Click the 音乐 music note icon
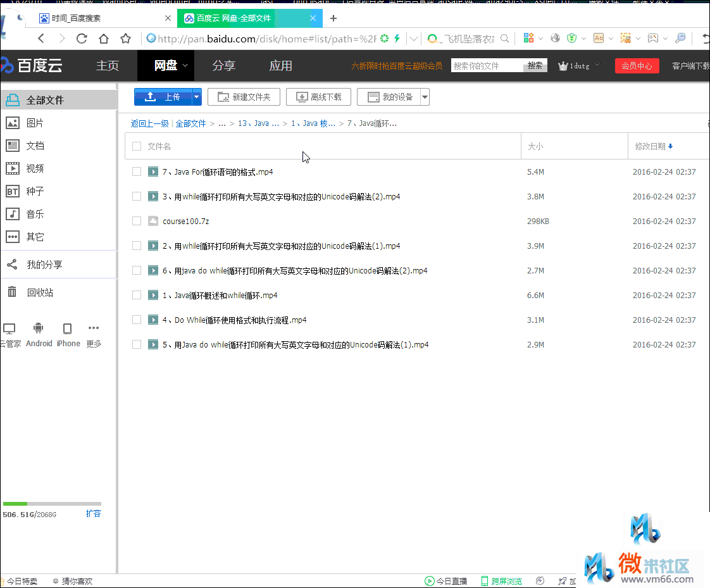710x588 pixels. click(x=12, y=214)
